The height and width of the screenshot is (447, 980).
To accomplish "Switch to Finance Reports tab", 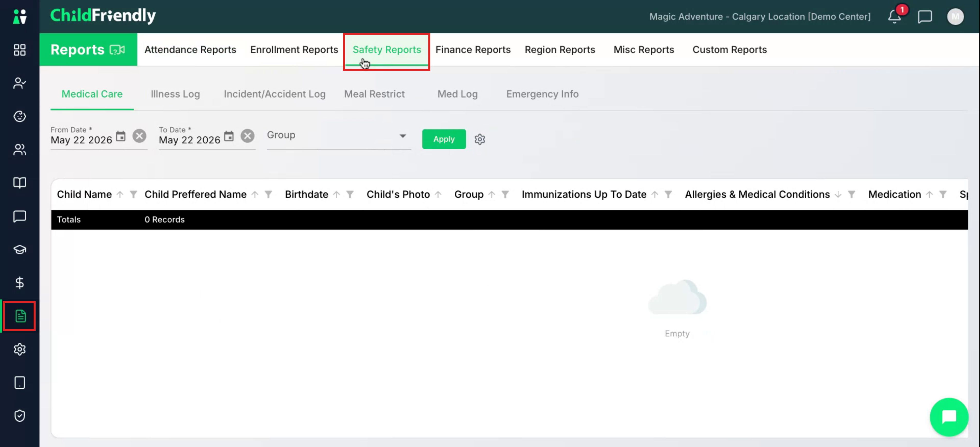I will [473, 50].
